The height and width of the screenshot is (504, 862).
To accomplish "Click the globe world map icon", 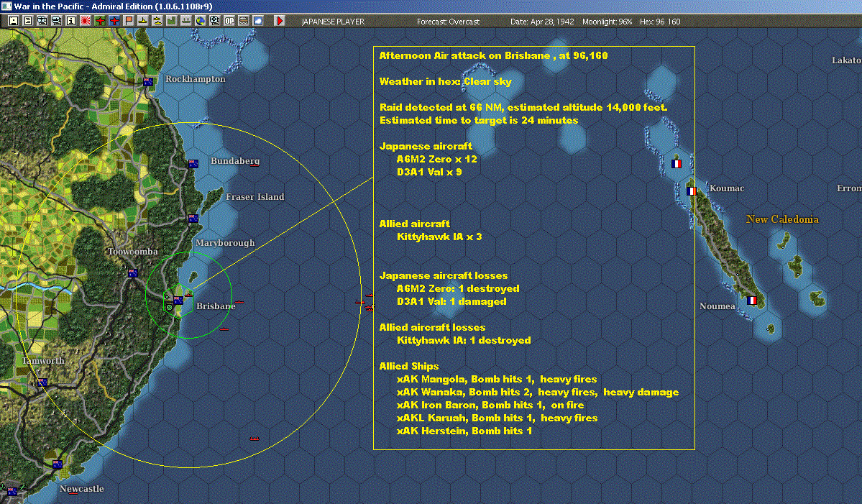I will tap(200, 21).
